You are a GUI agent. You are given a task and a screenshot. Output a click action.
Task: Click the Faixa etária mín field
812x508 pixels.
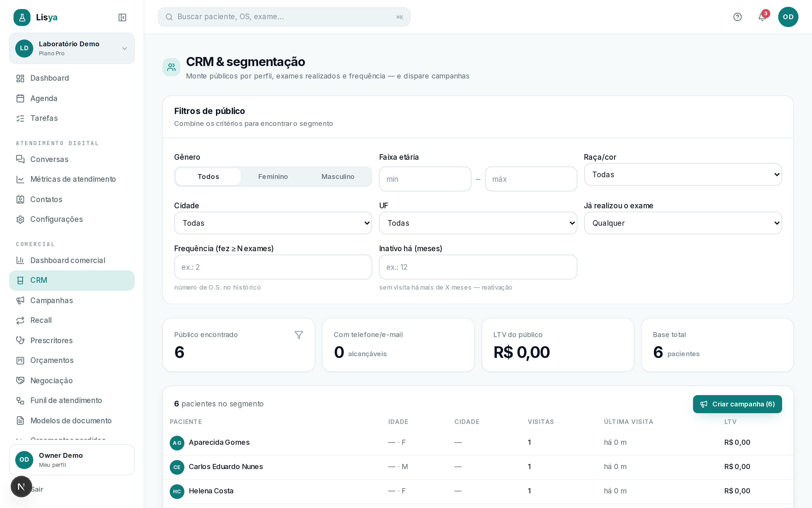[425, 179]
